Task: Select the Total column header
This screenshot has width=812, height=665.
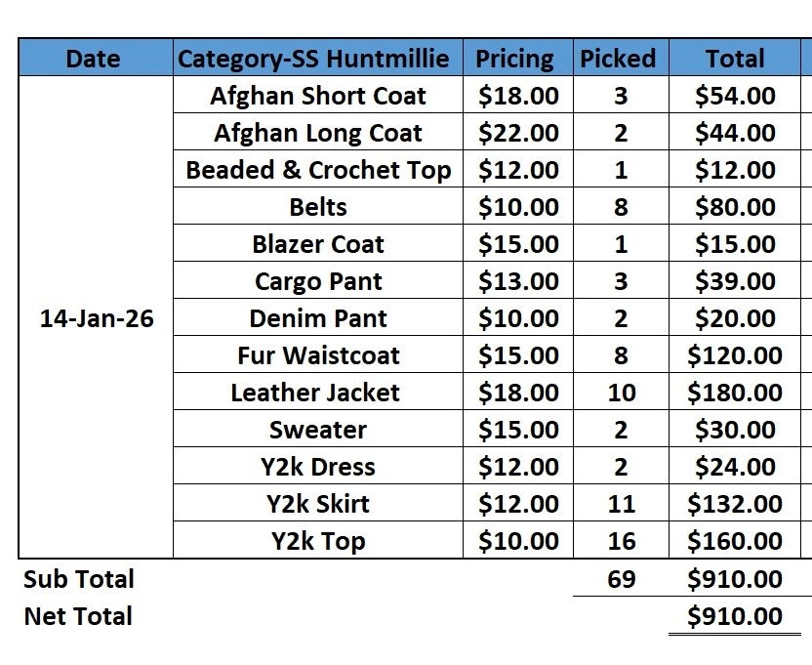Action: click(x=735, y=58)
